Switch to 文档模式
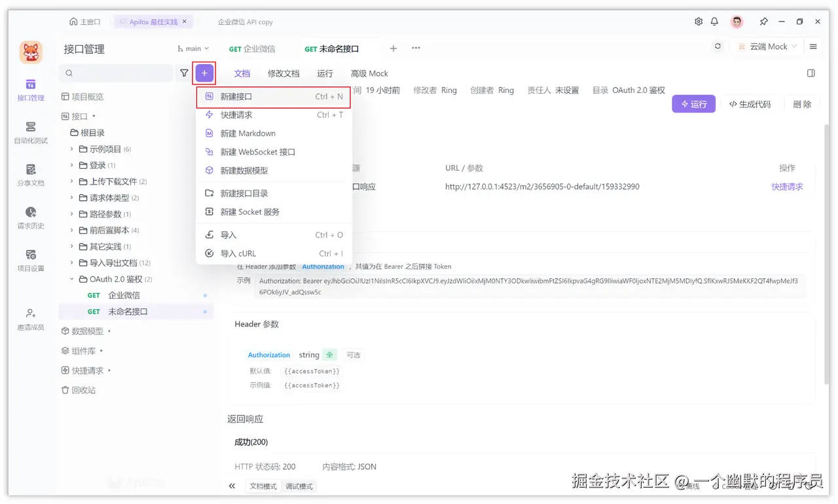Screen dimensions: 838x504 [x=264, y=486]
